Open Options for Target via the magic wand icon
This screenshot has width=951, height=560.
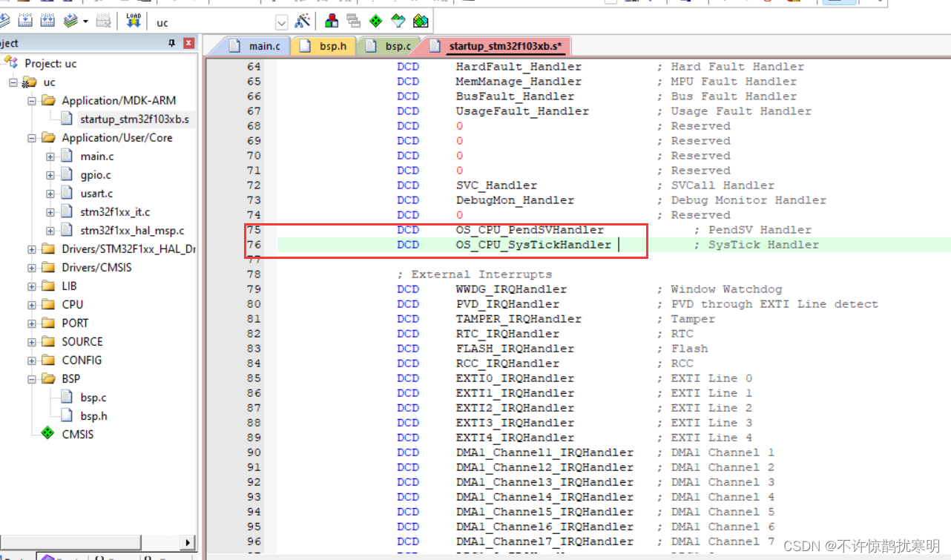pos(302,21)
